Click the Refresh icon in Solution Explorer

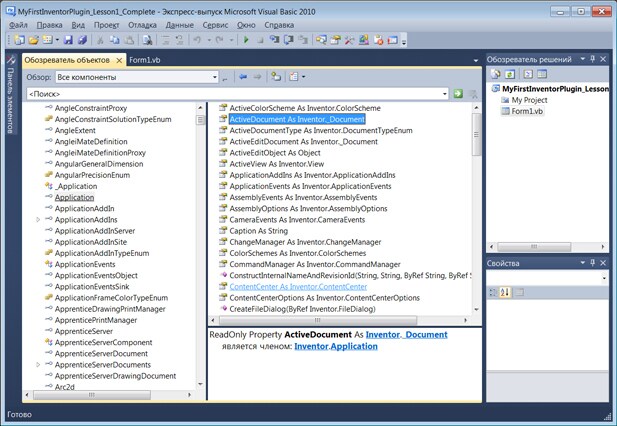point(509,74)
